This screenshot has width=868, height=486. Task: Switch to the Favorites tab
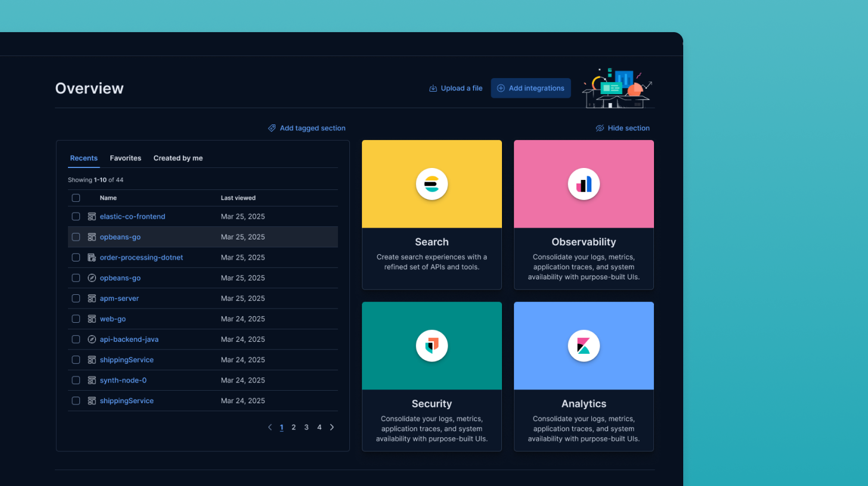coord(125,158)
